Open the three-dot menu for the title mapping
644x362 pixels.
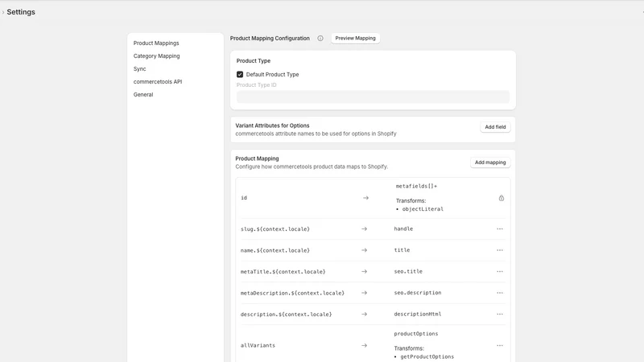(x=499, y=250)
